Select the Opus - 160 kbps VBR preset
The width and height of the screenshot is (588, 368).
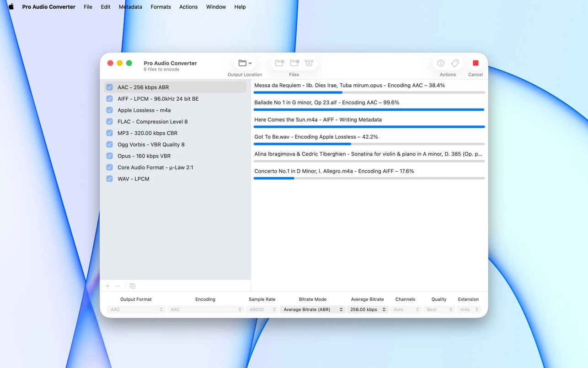(175, 156)
